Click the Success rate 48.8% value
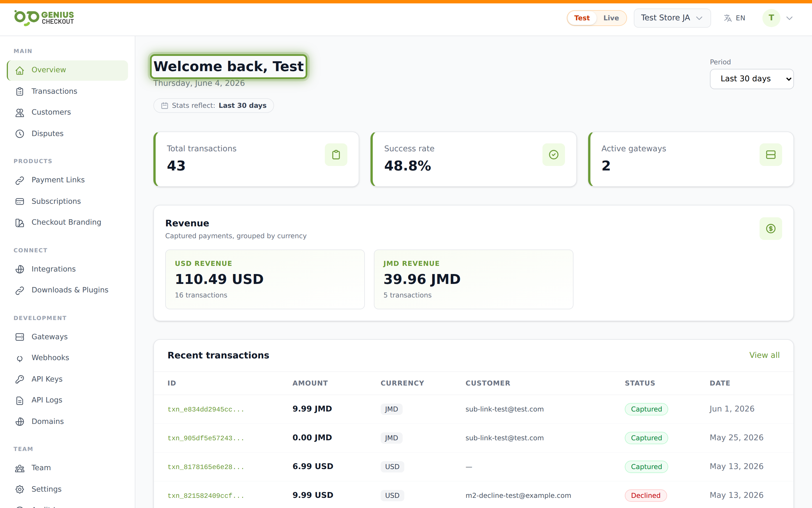The image size is (812, 508). pyautogui.click(x=407, y=166)
